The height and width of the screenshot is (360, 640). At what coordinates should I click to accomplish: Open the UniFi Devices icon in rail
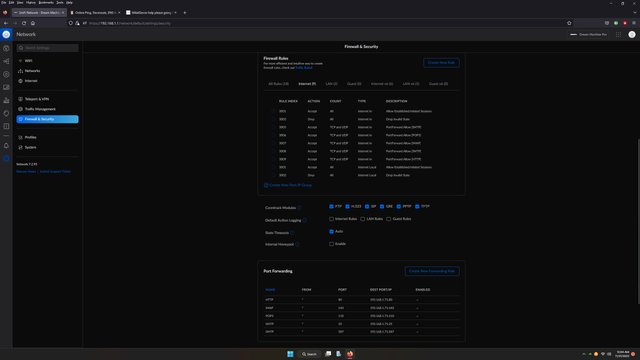pyautogui.click(x=6, y=74)
